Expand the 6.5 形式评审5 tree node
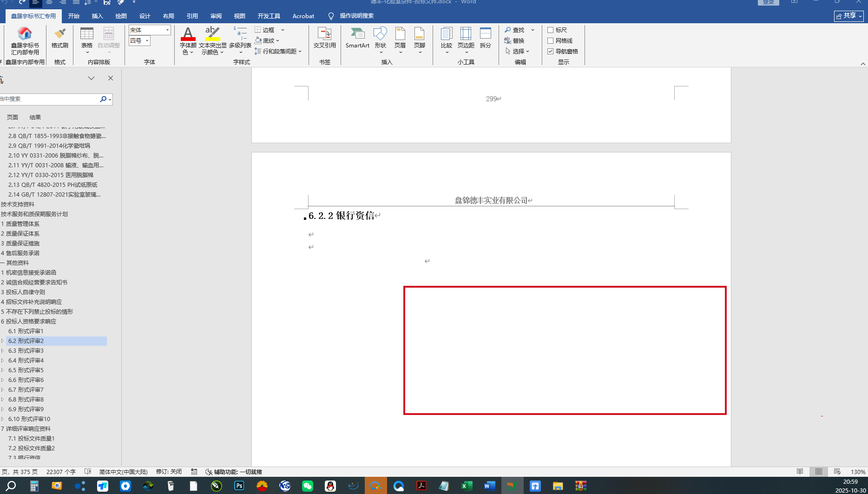Viewport: 868px width, 494px height. 3,370
